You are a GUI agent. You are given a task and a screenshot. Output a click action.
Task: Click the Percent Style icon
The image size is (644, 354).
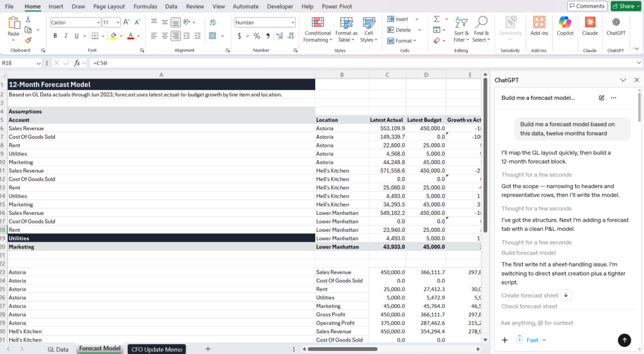pyautogui.click(x=257, y=36)
